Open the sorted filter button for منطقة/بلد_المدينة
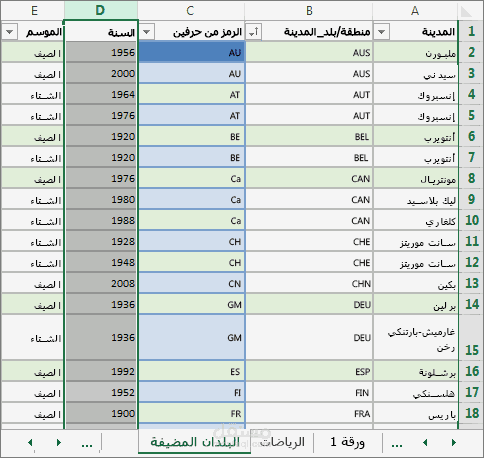The image size is (484, 458). 254,32
